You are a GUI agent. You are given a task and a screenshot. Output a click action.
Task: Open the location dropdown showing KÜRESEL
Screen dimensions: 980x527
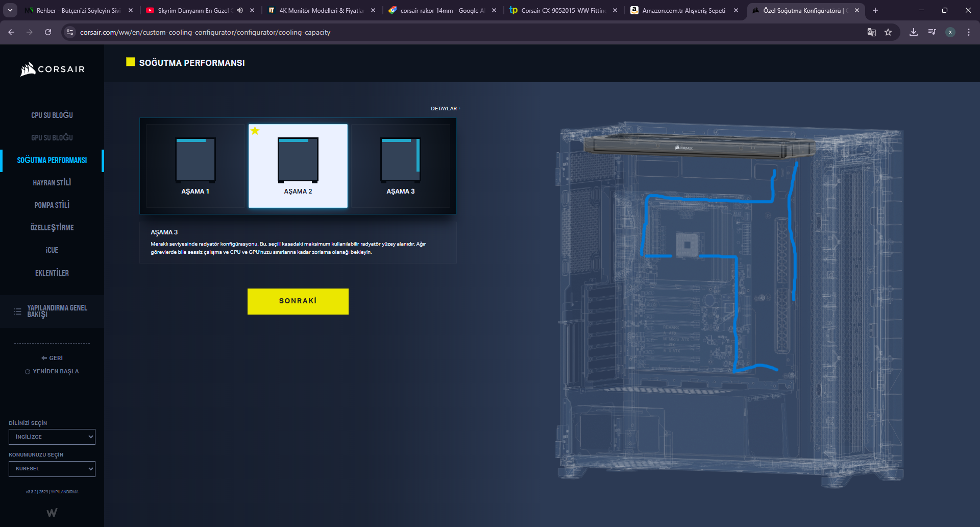[x=52, y=469]
